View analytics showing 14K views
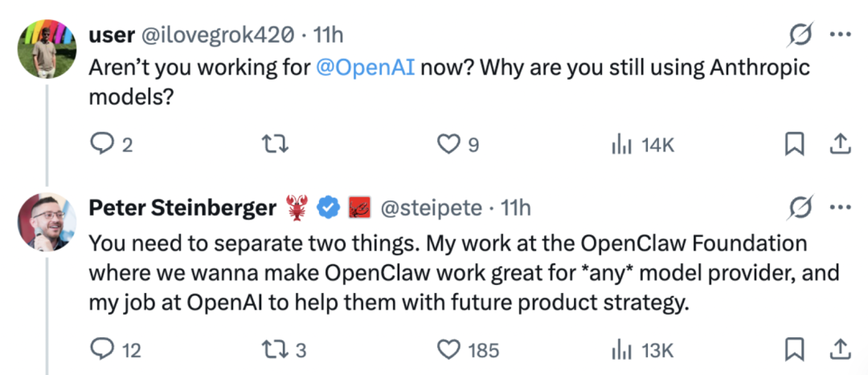Image resolution: width=868 pixels, height=375 pixels. click(x=621, y=144)
